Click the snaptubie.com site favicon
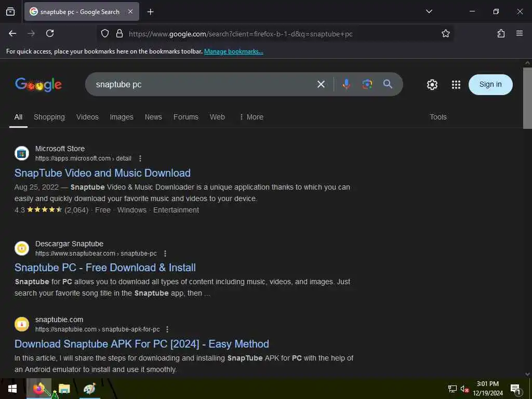Image resolution: width=532 pixels, height=399 pixels. tap(22, 324)
